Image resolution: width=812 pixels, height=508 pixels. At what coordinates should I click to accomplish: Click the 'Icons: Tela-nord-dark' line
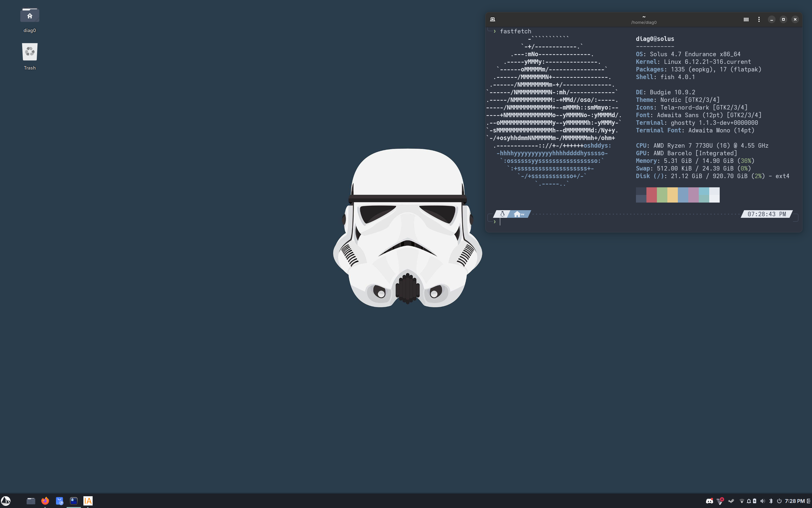click(692, 108)
